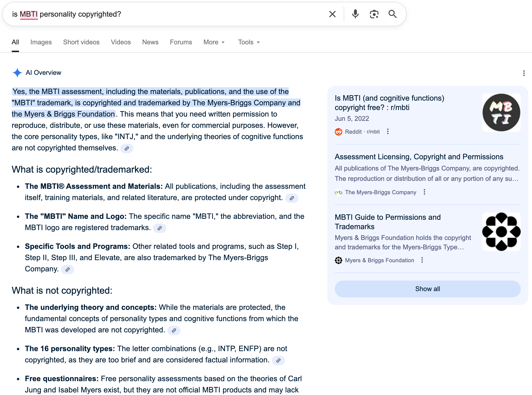Expand the More dropdown filter
The width and height of the screenshot is (532, 395).
[x=214, y=42]
